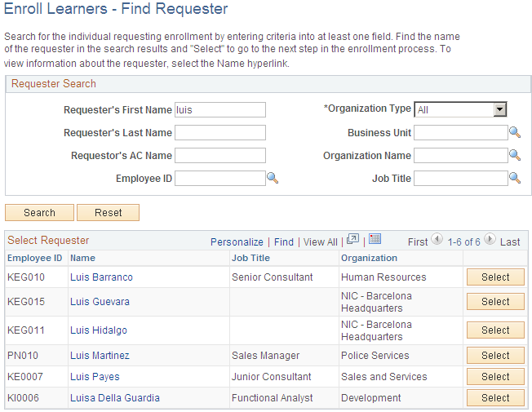532x412 pixels.
Task: Select requester Luis Barranco
Action: [495, 277]
